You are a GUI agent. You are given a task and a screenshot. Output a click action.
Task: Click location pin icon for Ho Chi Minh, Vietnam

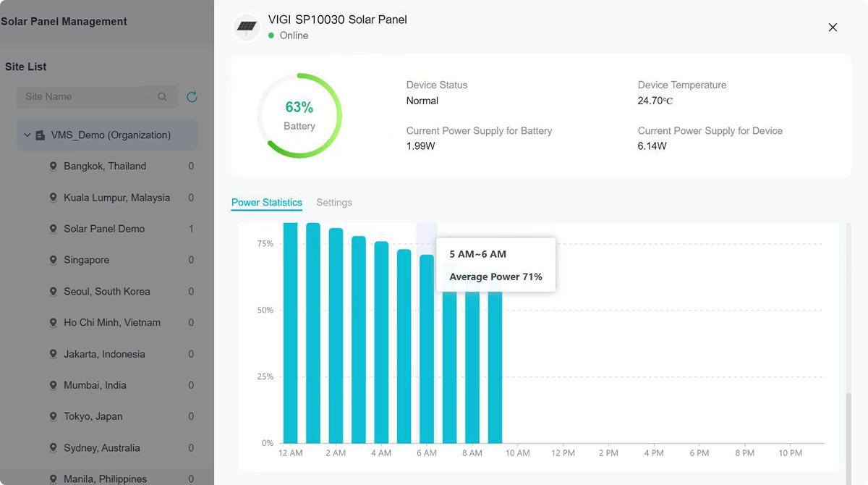(x=53, y=323)
